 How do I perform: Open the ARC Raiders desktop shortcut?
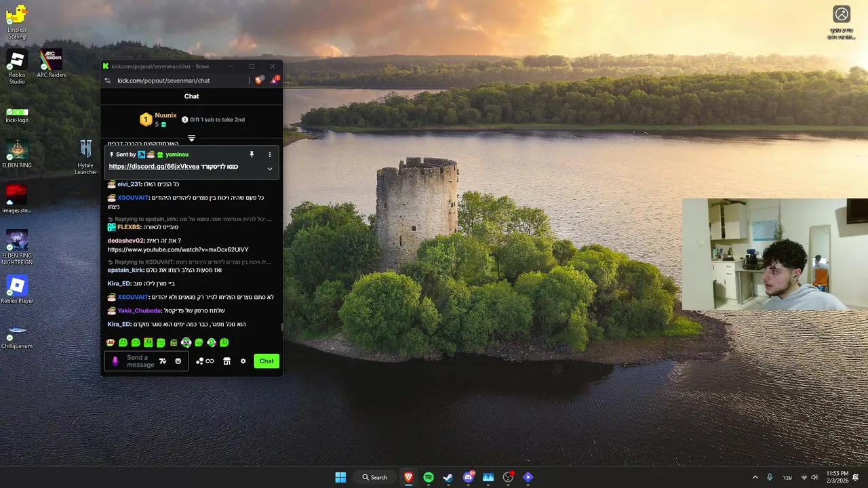point(52,64)
